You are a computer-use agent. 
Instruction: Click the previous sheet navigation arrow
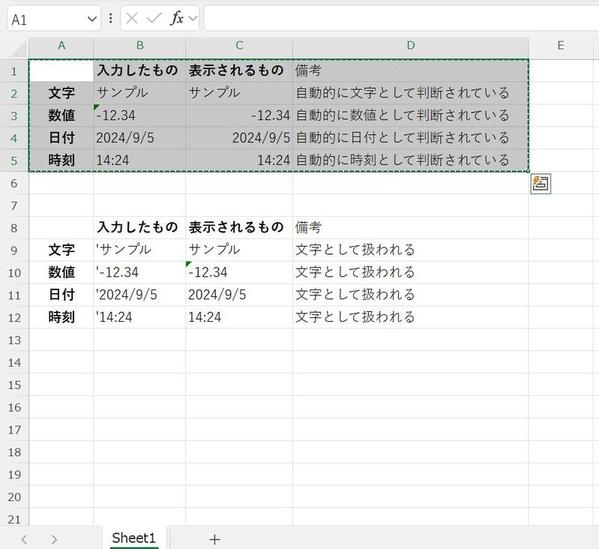24,539
